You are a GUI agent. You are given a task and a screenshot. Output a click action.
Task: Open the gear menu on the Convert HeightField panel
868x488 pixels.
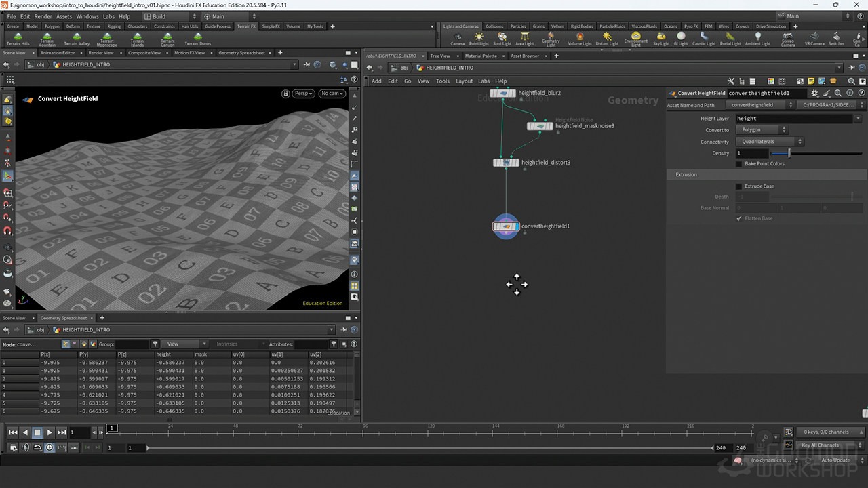pyautogui.click(x=814, y=93)
